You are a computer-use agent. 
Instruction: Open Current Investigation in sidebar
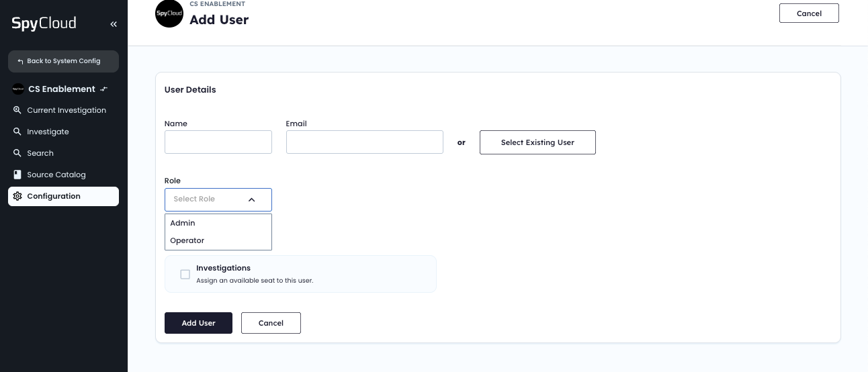pos(63,110)
